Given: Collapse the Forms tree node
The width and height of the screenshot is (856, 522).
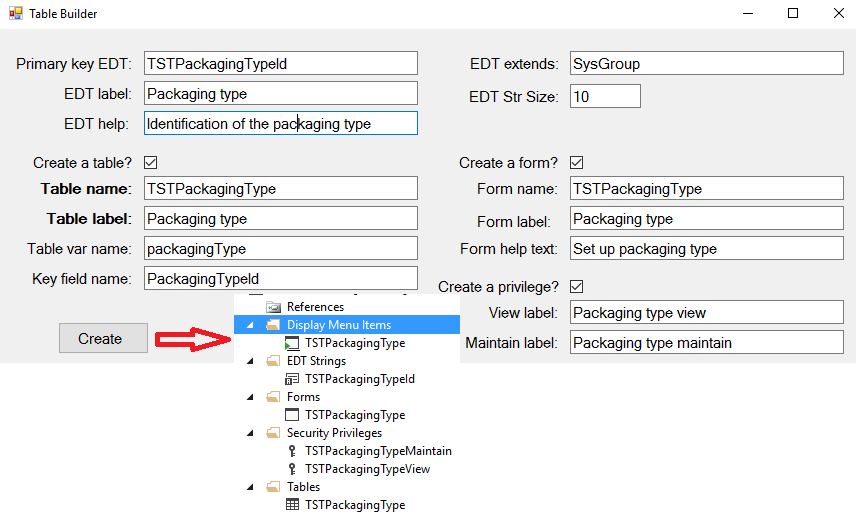Looking at the screenshot, I should pos(251,398).
